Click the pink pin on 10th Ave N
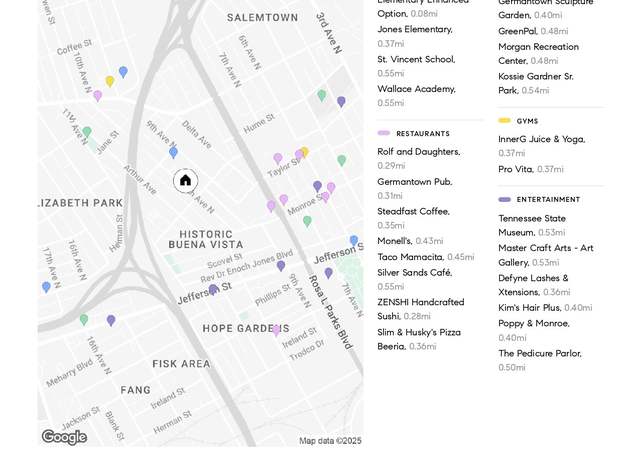This screenshot has width=640, height=460. pos(98,96)
